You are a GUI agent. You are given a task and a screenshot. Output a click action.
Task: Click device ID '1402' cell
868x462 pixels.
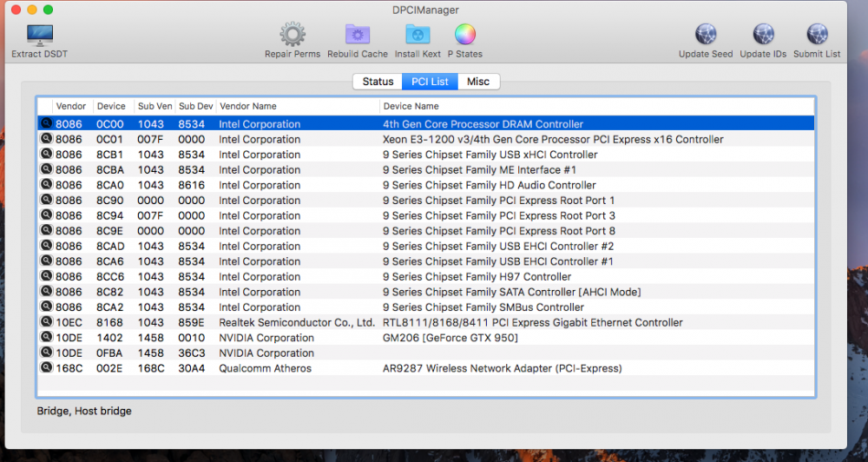tap(108, 338)
